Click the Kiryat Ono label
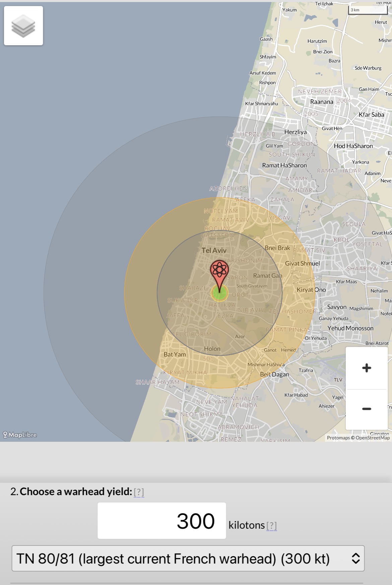The width and height of the screenshot is (392, 585). (311, 289)
